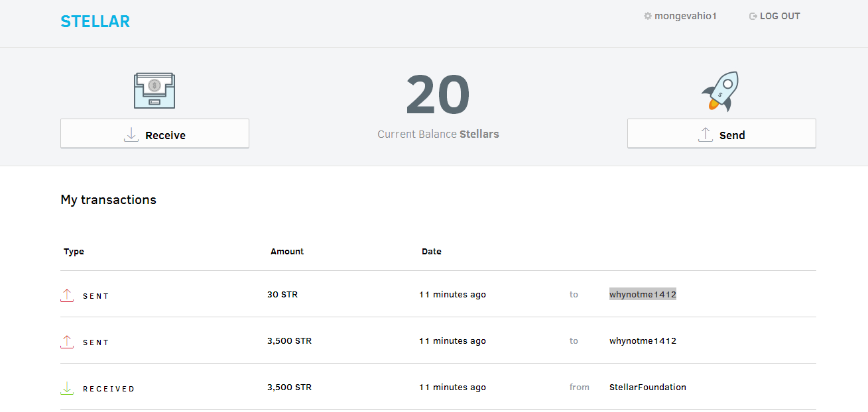Click the gear icon beside mongevahio1

[x=648, y=16]
